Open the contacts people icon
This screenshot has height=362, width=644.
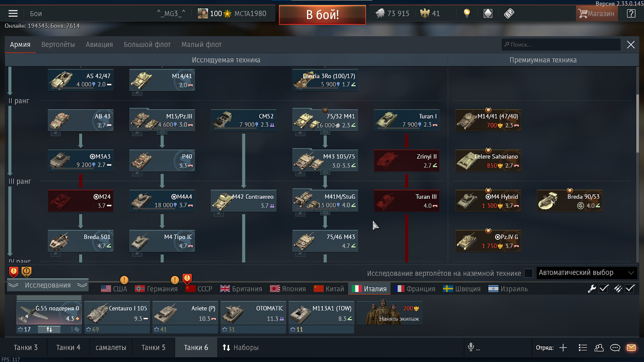pos(599,348)
